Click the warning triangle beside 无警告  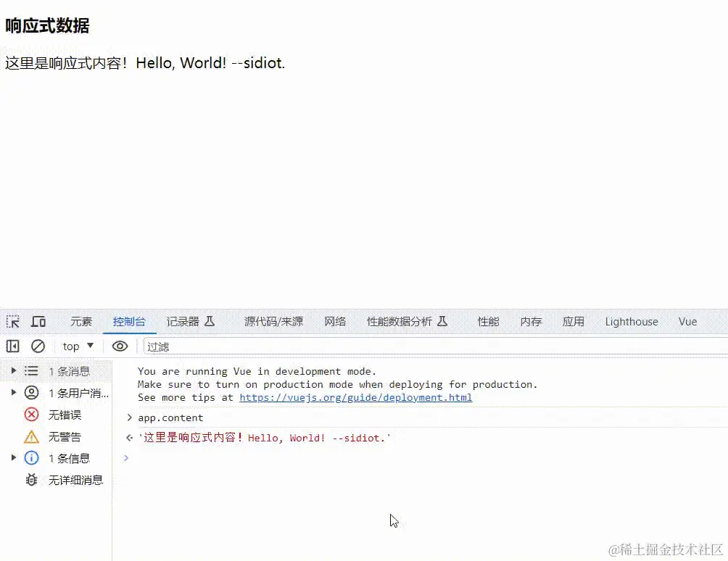click(31, 436)
